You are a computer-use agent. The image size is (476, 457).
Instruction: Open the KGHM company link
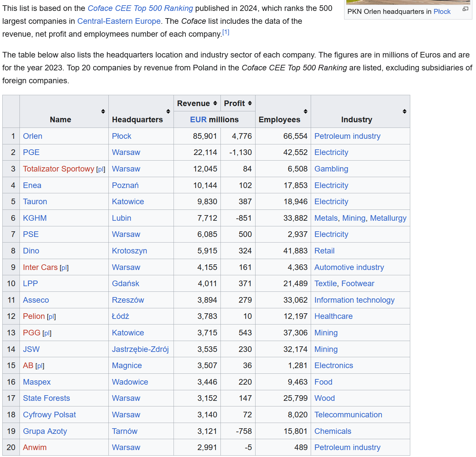[x=35, y=218]
